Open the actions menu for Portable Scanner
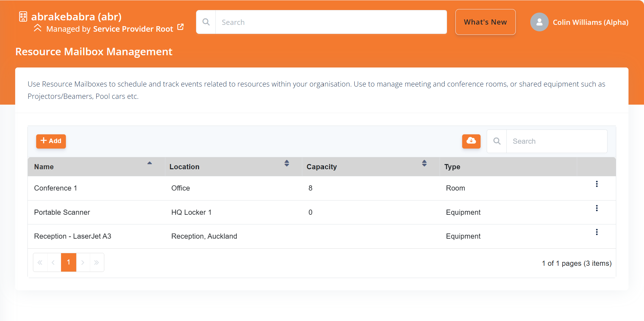Viewport: 644px width, 321px height. click(x=597, y=208)
